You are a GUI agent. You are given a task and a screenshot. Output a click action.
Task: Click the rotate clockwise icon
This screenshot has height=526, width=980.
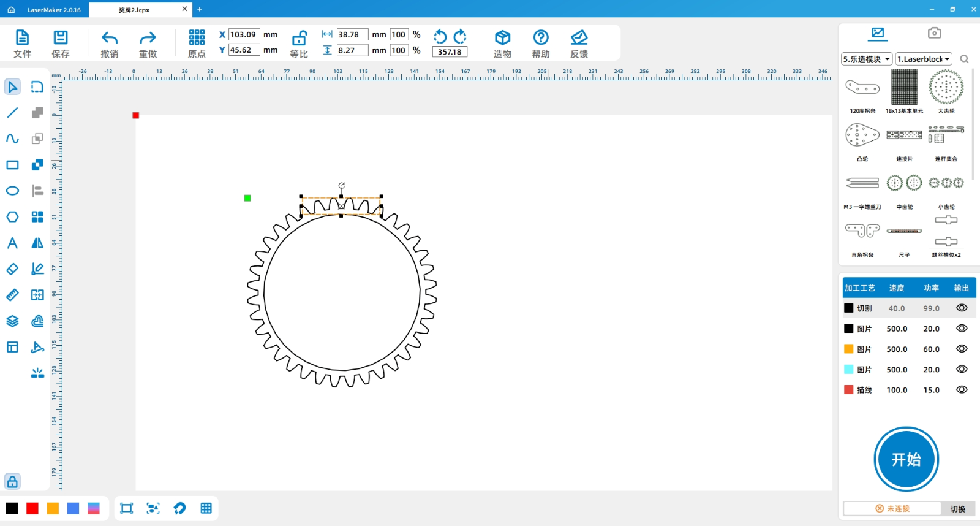click(460, 36)
